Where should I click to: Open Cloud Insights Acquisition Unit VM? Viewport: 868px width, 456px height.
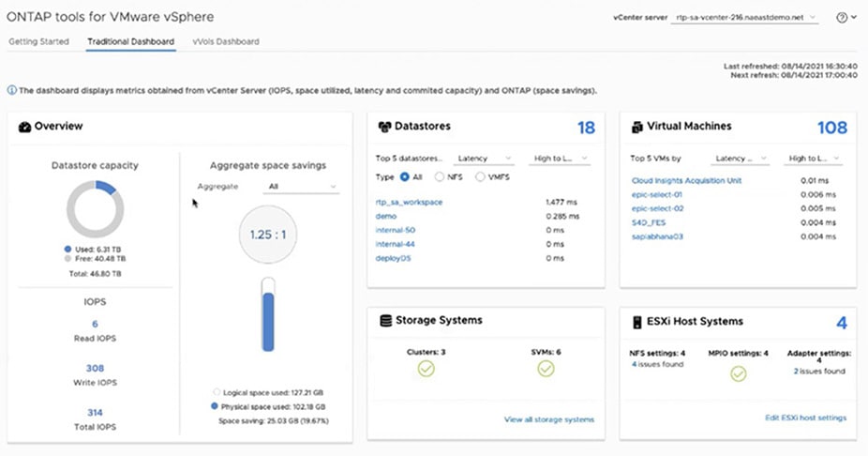tap(686, 181)
